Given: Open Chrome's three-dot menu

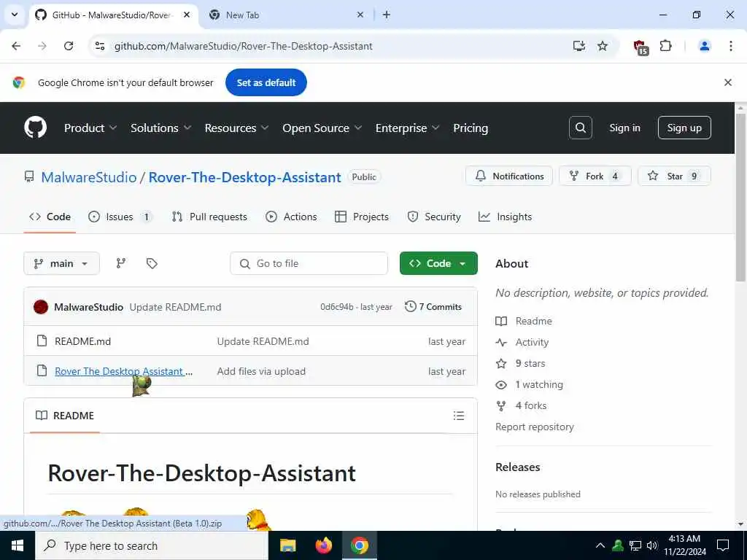Looking at the screenshot, I should tap(730, 46).
